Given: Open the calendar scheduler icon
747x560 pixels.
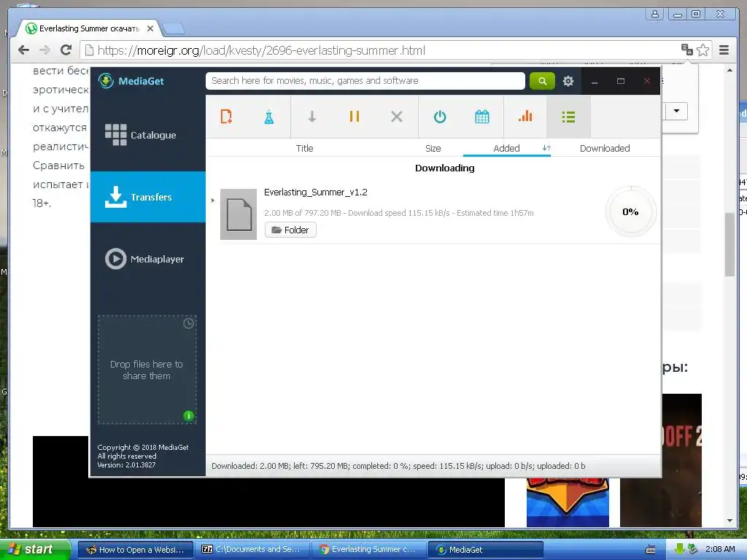Looking at the screenshot, I should point(482,117).
